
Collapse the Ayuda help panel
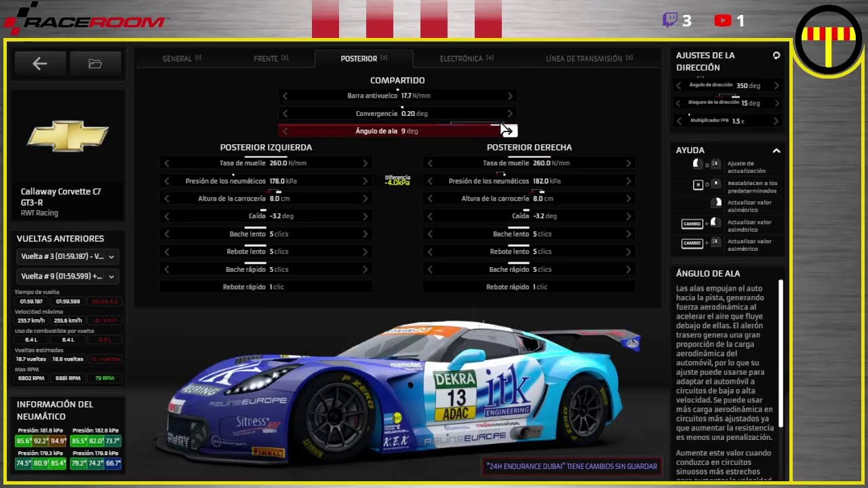click(x=776, y=150)
